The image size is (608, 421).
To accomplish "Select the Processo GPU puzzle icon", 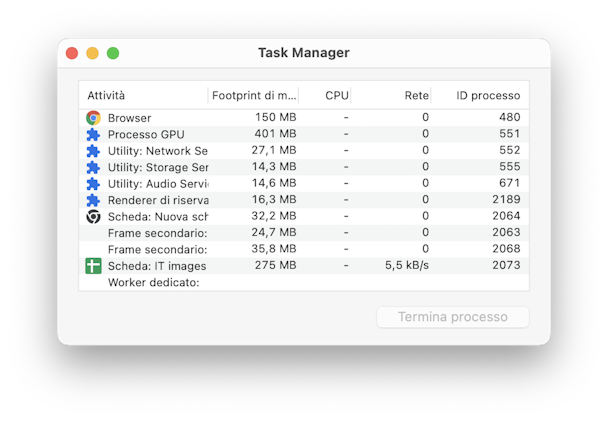I will (x=93, y=134).
